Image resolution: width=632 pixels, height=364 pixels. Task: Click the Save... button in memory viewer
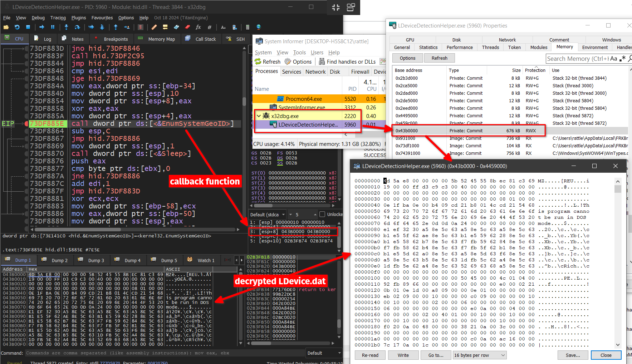573,355
